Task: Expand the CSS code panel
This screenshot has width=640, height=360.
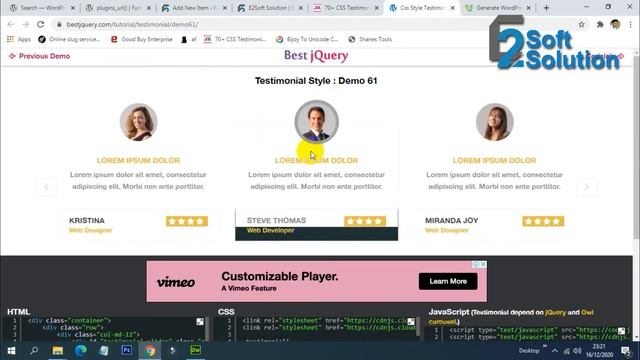Action: 411,322
